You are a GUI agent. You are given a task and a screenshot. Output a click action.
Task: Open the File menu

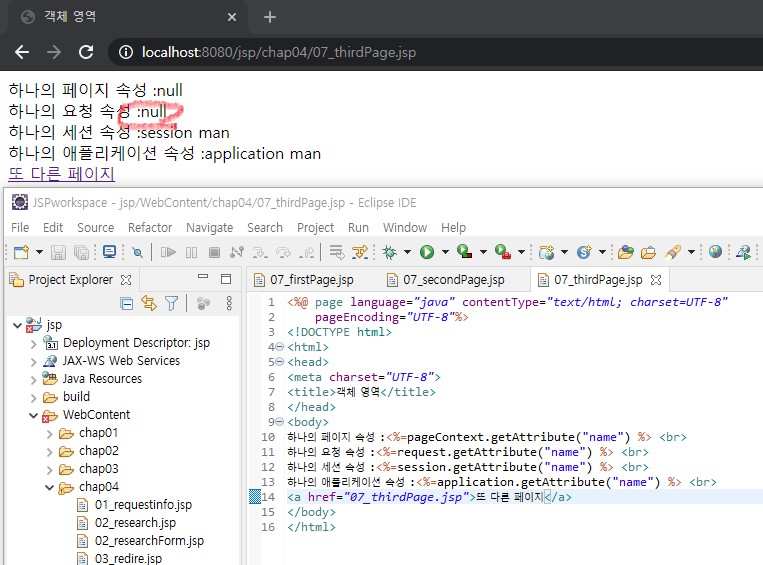20,228
